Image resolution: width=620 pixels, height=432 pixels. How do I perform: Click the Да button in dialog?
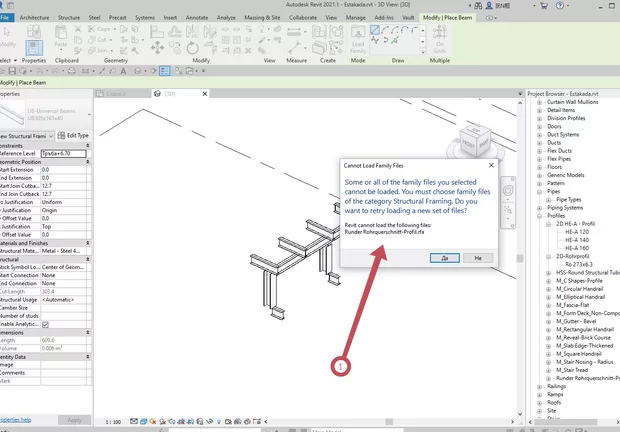(x=443, y=257)
